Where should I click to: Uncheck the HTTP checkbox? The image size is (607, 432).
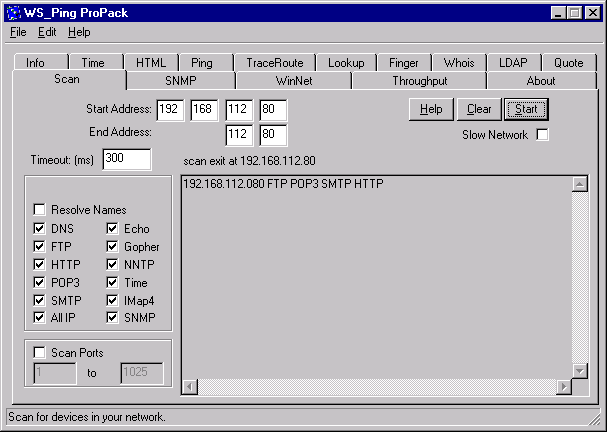pos(39,264)
